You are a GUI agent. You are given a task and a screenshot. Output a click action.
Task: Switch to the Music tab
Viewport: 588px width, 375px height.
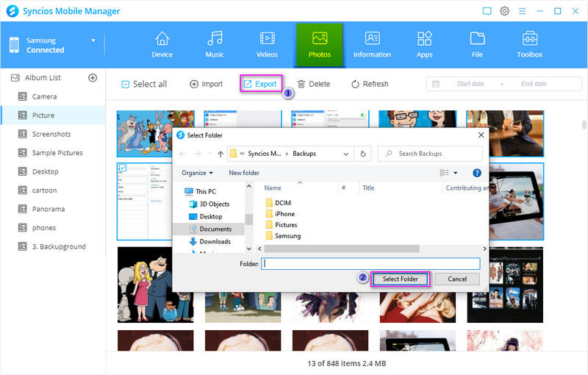pyautogui.click(x=215, y=45)
